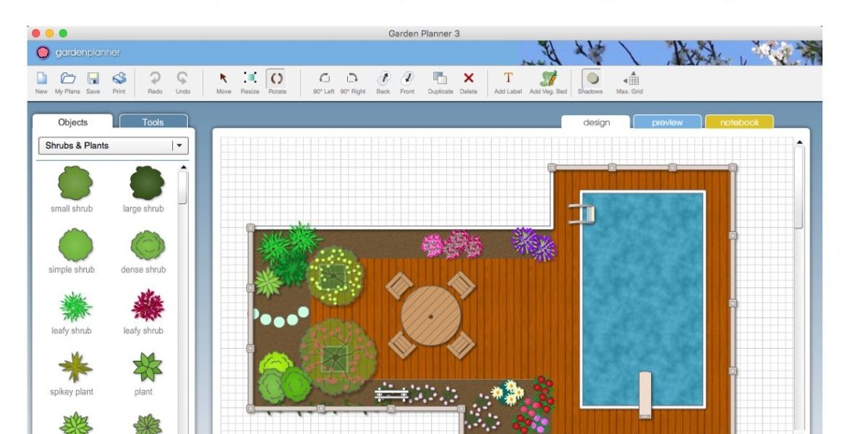The height and width of the screenshot is (434, 868).
Task: Duplicate the selected object
Action: (x=439, y=79)
